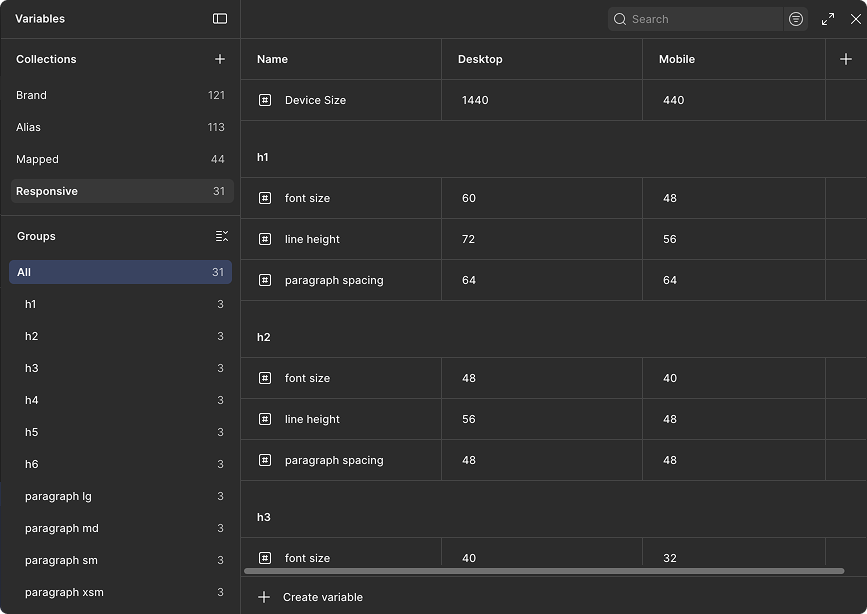Select the h2 group in sidebar
Image resolution: width=867 pixels, height=614 pixels.
point(121,336)
